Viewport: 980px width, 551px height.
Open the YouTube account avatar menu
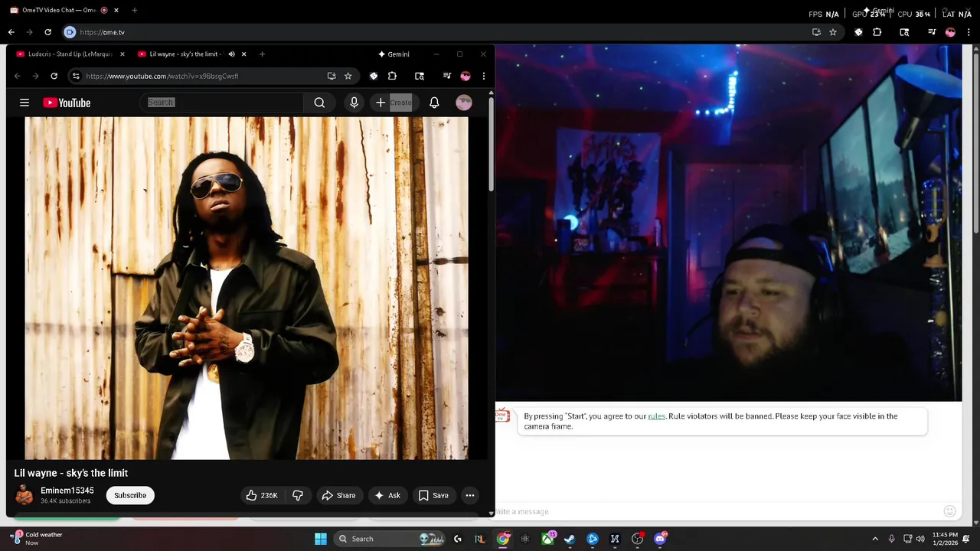[464, 103]
